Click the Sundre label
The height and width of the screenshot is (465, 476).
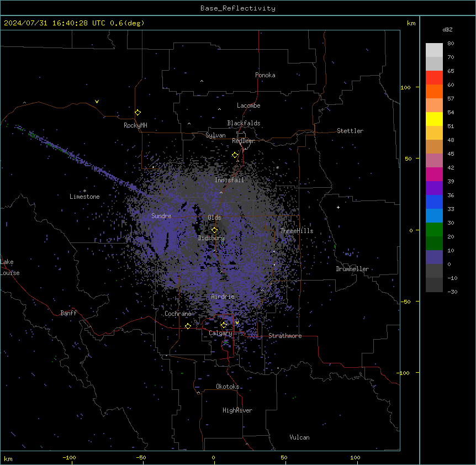(161, 216)
